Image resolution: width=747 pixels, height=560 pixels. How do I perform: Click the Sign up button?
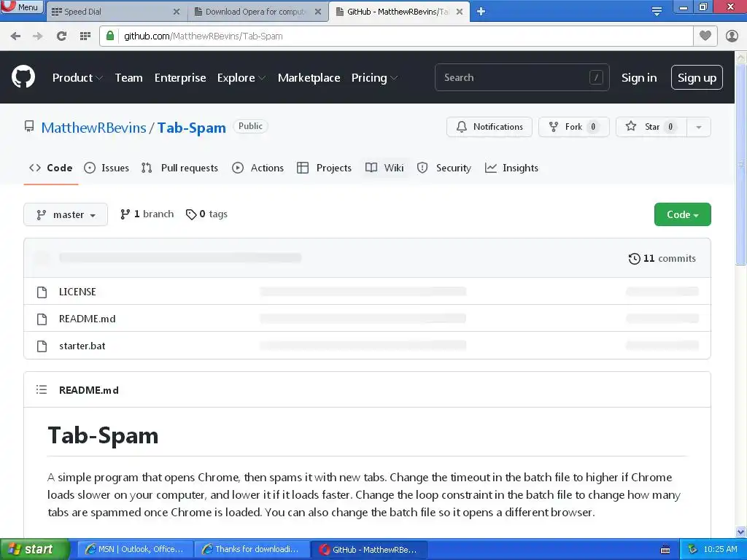pyautogui.click(x=697, y=77)
